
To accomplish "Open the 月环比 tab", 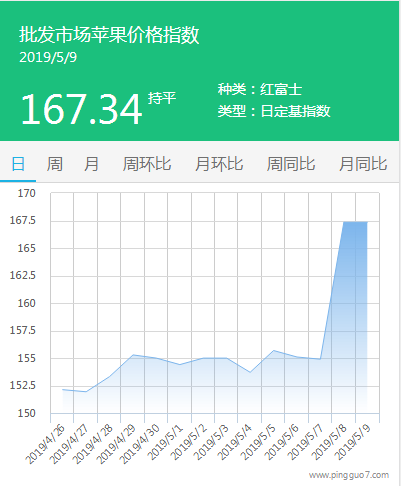I will 219,164.
